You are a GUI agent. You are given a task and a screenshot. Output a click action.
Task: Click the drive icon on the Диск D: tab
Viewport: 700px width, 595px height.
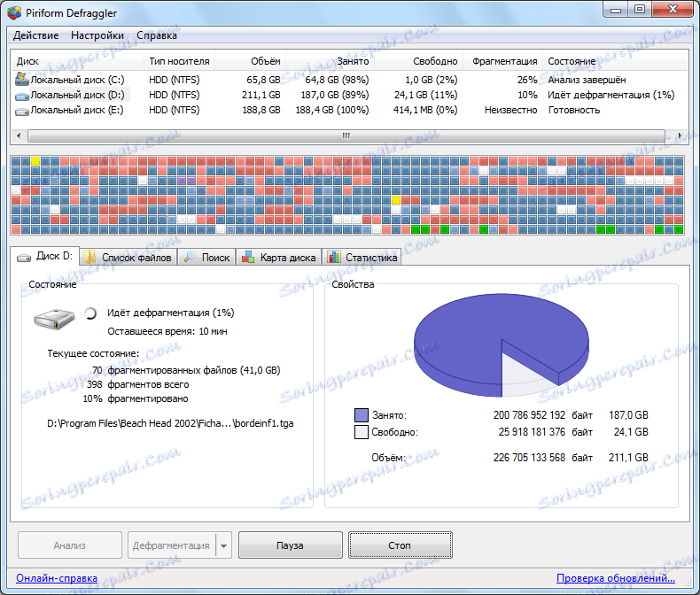24,258
